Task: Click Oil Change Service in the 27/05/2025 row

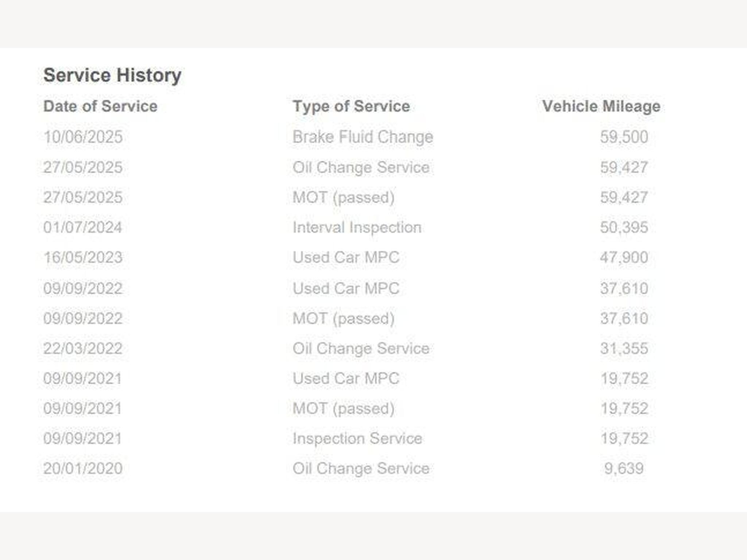Action: [x=361, y=168]
